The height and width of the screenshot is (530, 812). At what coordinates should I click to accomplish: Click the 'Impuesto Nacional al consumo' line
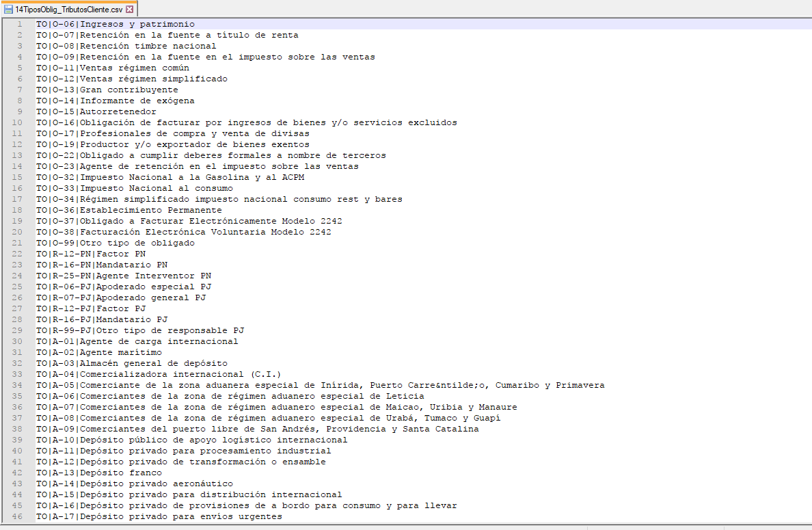point(135,188)
